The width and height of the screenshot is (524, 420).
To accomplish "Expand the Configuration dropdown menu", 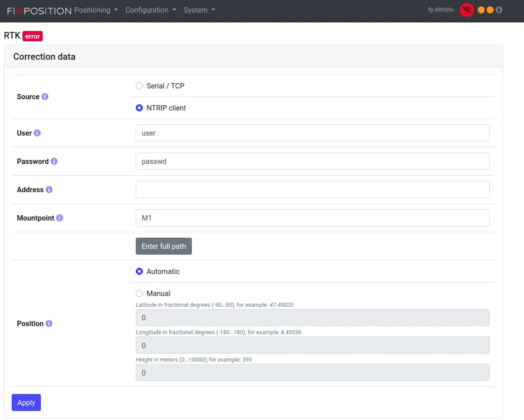I will 151,10.
